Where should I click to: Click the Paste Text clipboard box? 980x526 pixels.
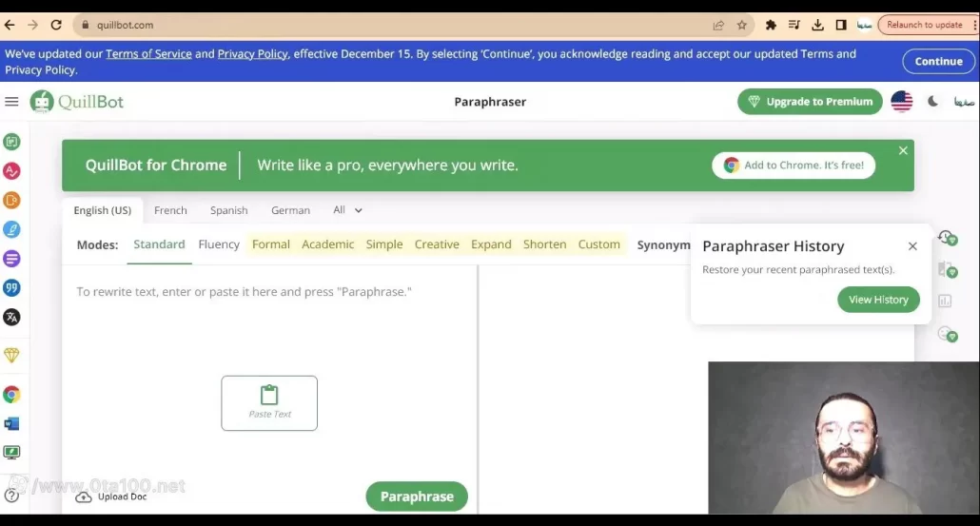[269, 402]
